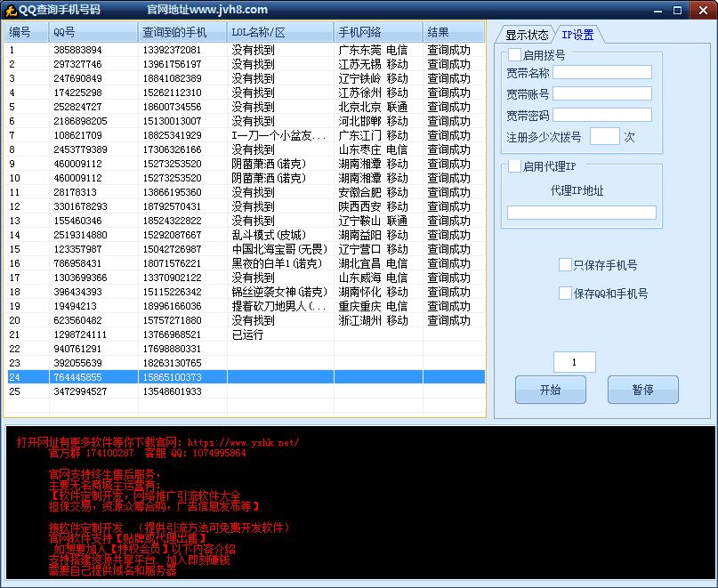
Task: Click the 代理IP地址 input field
Action: [x=582, y=213]
